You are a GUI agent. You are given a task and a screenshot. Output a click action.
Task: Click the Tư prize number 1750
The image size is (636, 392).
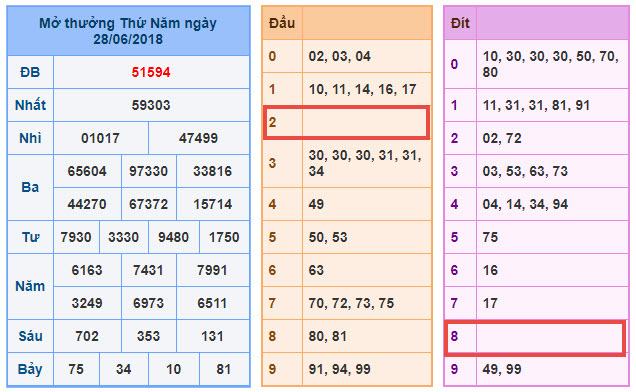click(x=224, y=237)
